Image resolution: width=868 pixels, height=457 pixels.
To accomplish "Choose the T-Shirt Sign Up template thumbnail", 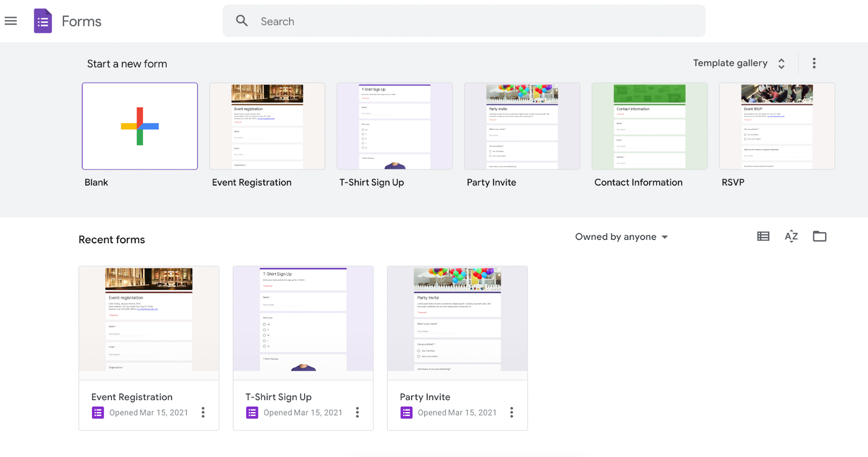I will point(395,126).
